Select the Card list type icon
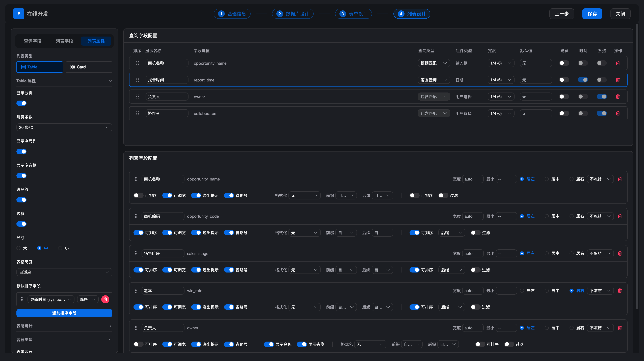Image resolution: width=644 pixels, height=361 pixels. coord(73,67)
